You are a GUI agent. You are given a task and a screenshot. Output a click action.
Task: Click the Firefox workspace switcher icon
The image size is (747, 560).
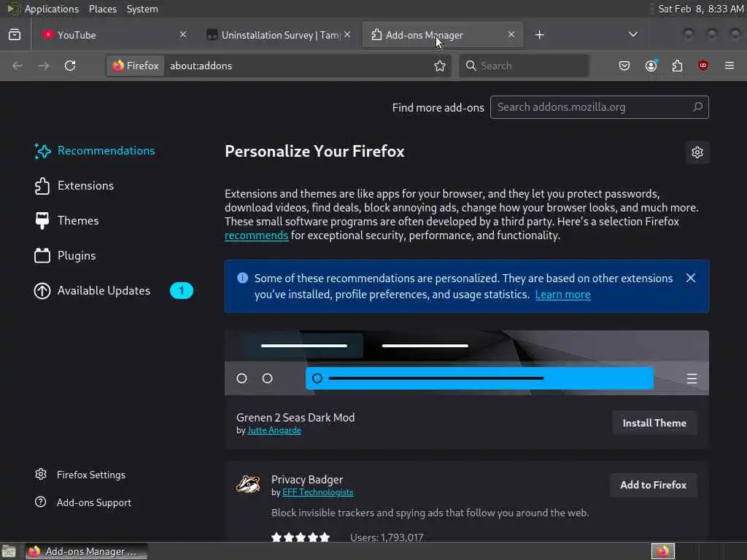[662, 551]
